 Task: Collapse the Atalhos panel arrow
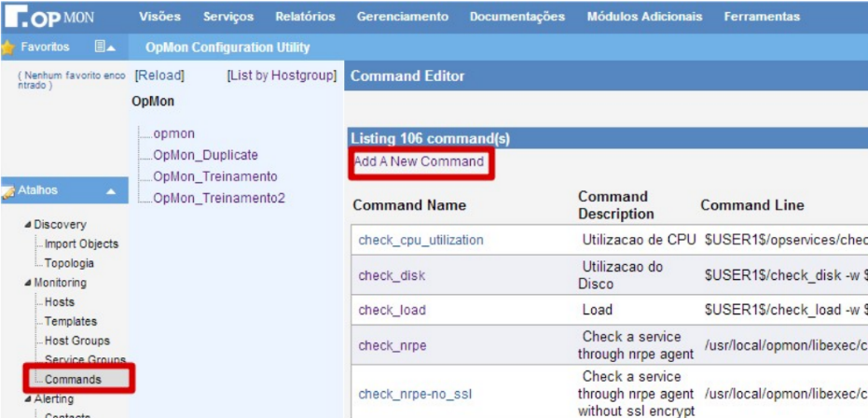110,191
